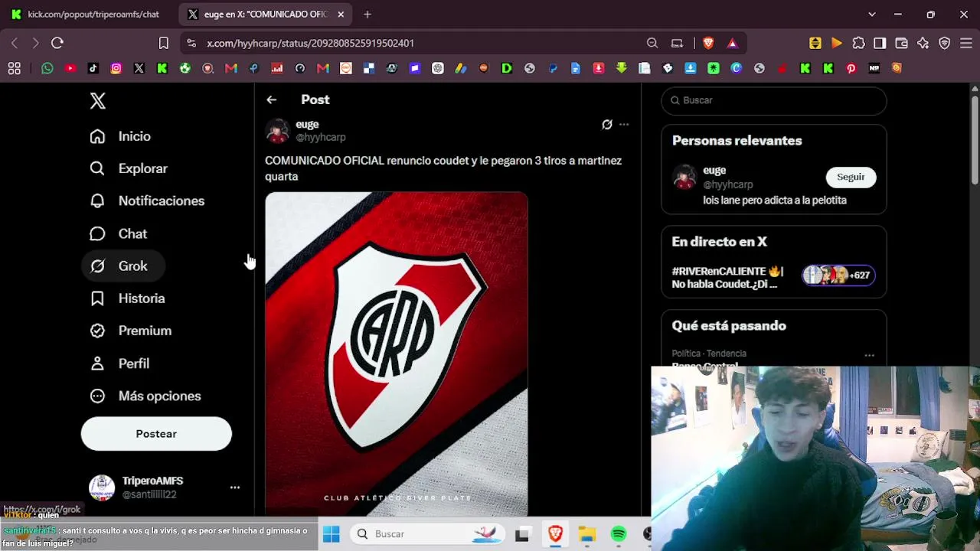Click the Postear button

click(156, 434)
